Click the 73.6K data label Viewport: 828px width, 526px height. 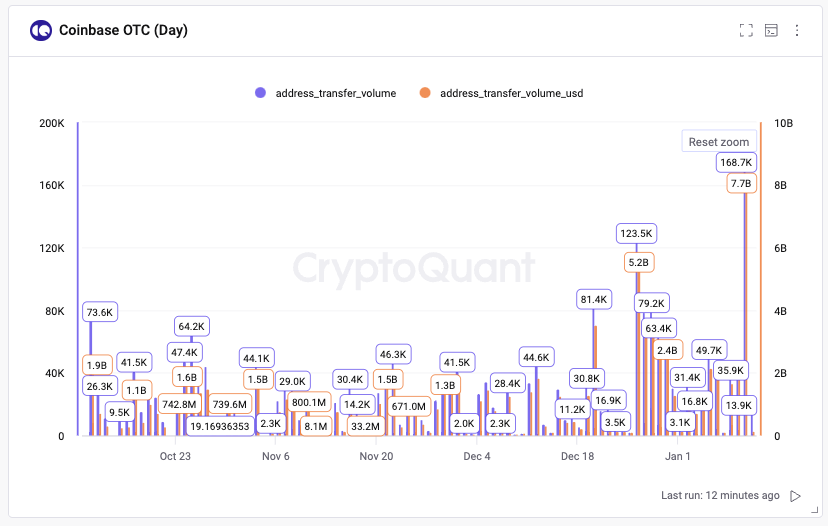[100, 312]
